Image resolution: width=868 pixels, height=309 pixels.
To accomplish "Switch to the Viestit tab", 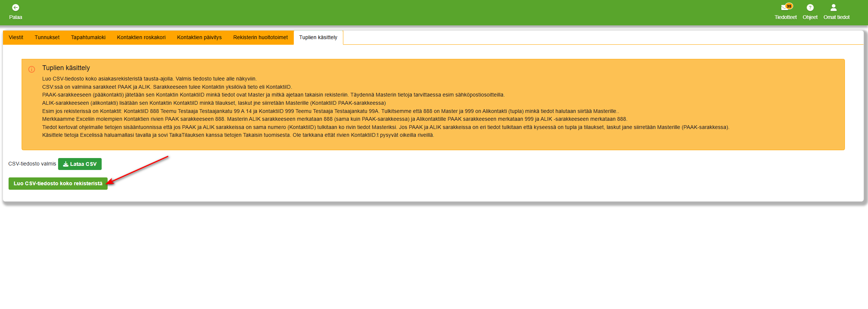I will [x=16, y=37].
